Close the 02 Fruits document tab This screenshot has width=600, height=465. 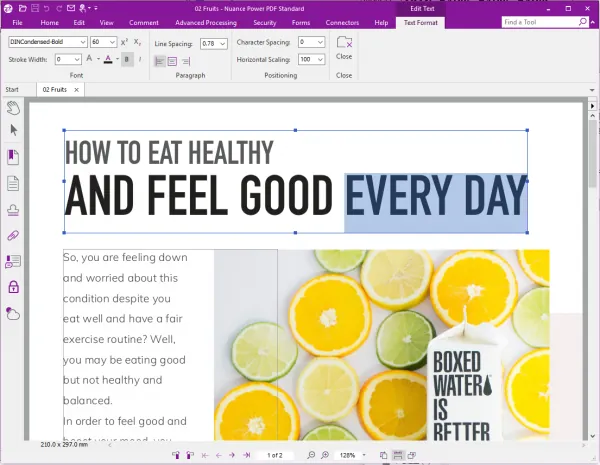77,90
